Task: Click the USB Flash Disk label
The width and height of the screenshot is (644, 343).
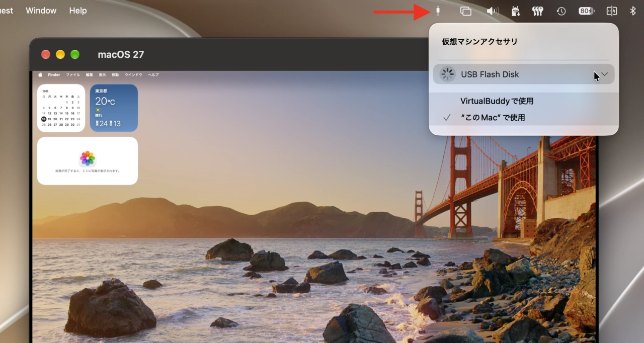Action: pos(490,74)
